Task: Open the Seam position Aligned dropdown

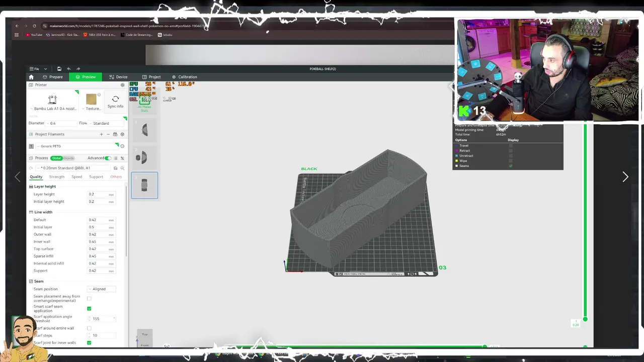Action: coord(102,289)
